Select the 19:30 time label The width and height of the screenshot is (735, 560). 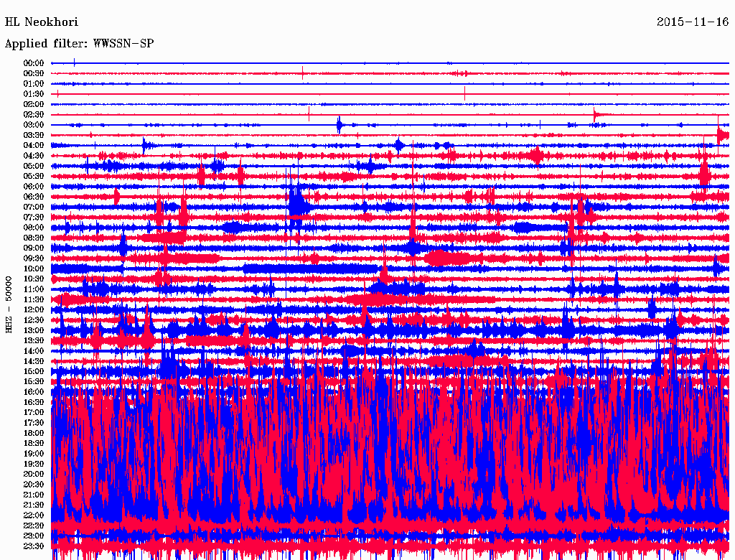click(x=34, y=465)
